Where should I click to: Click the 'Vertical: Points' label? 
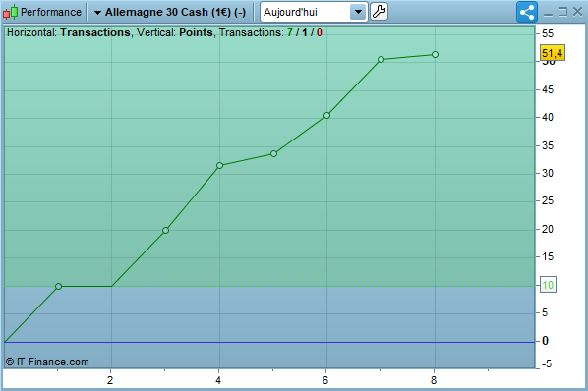[175, 33]
